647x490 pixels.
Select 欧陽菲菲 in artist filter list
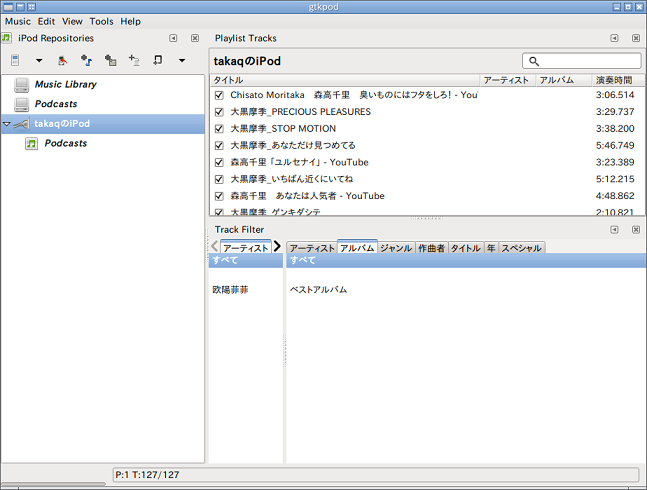(246, 290)
